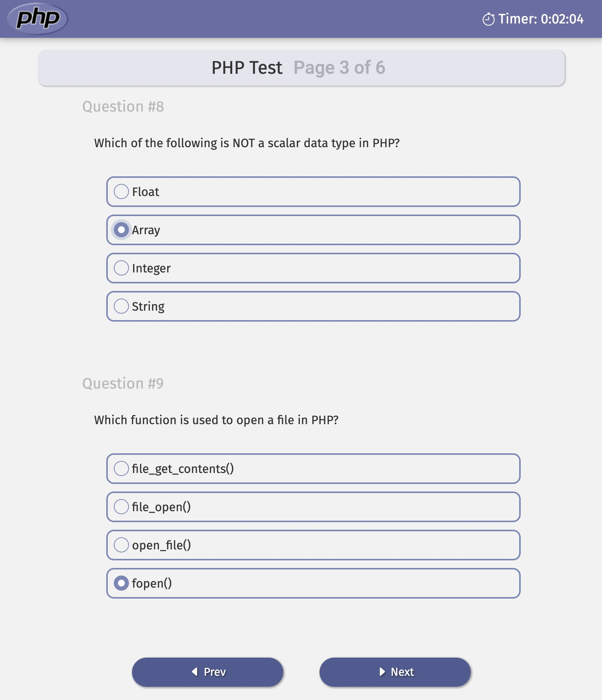Pick the open_file() radio option

[121, 545]
